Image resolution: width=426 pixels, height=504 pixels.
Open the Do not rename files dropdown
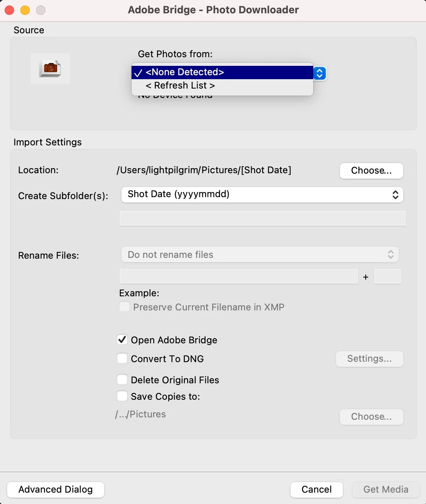point(260,255)
